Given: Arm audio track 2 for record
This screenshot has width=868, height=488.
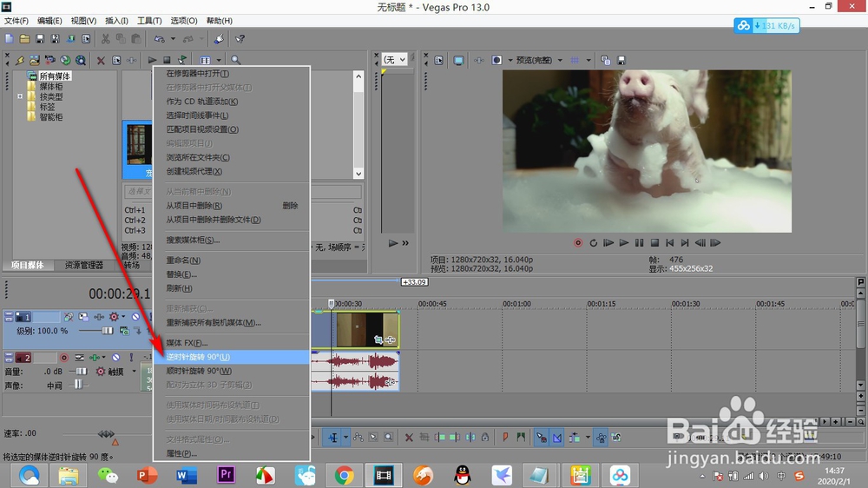Looking at the screenshot, I should click(64, 358).
